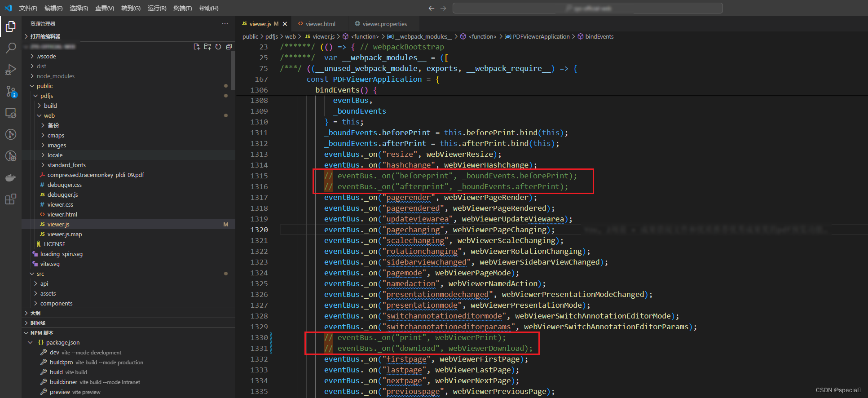
Task: Expand the 时间线 timeline section
Action: 128,323
